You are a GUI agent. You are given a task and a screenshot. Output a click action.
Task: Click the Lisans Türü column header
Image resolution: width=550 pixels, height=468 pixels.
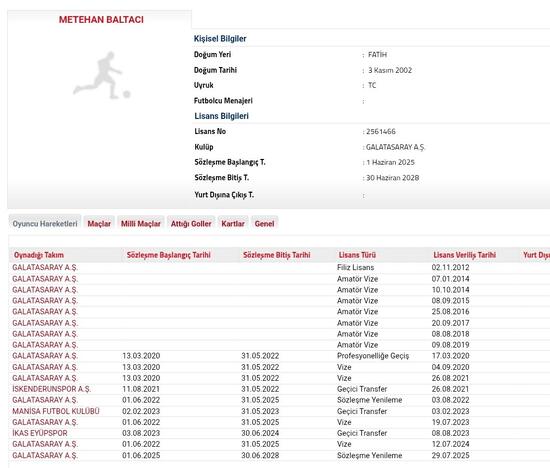357,255
